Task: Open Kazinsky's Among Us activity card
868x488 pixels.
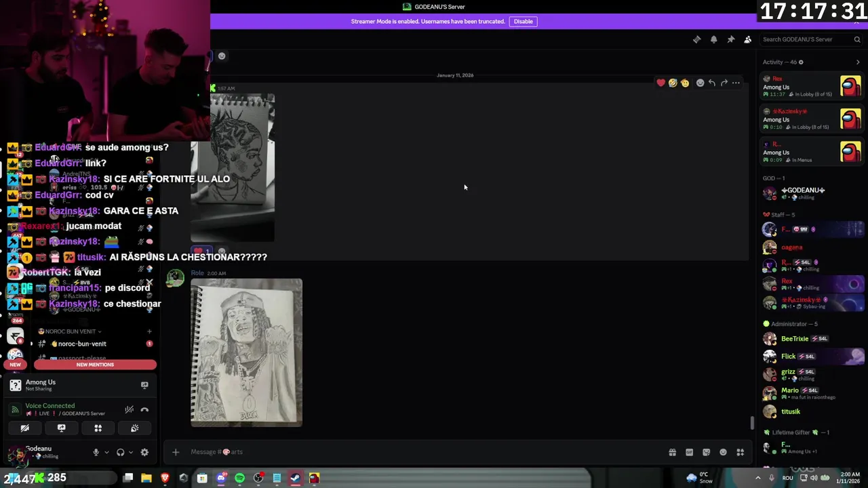Action: click(812, 119)
